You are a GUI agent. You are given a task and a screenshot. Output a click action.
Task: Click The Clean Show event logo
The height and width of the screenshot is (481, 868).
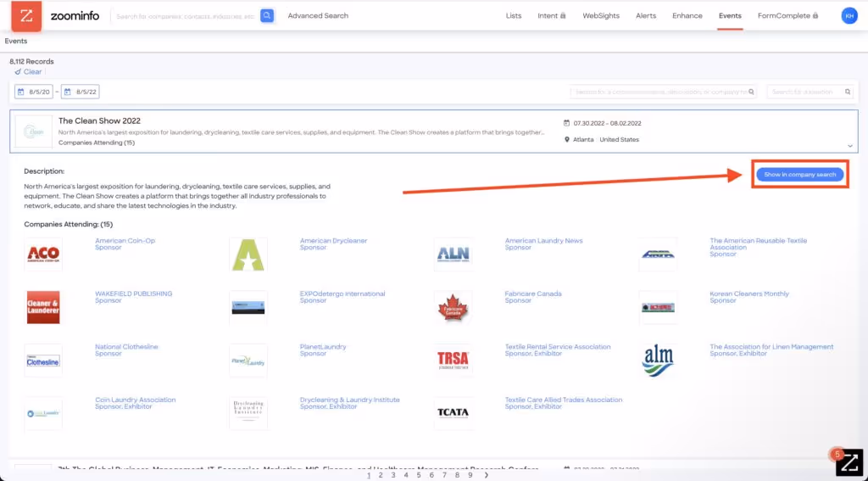34,131
